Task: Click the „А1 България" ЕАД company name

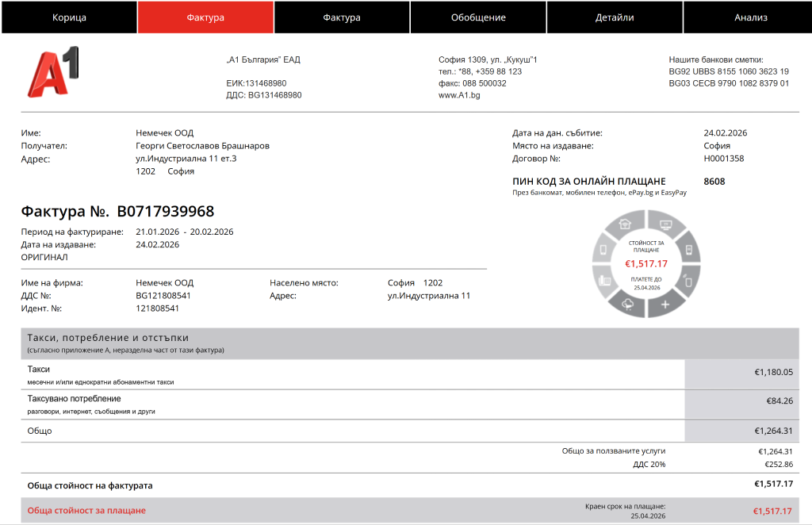Action: coord(263,59)
